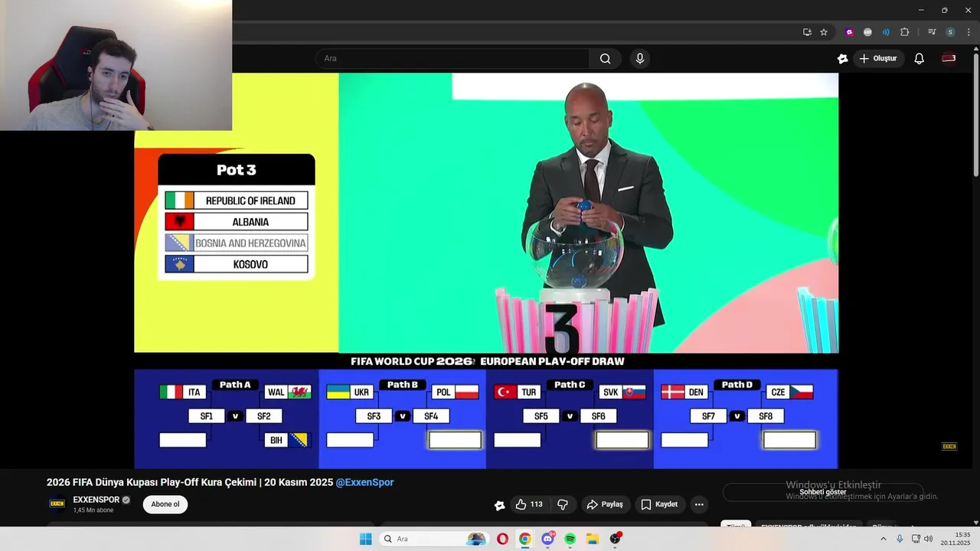Expand hidden system tray icons chevron
Viewport: 980px width, 551px height.
click(883, 539)
